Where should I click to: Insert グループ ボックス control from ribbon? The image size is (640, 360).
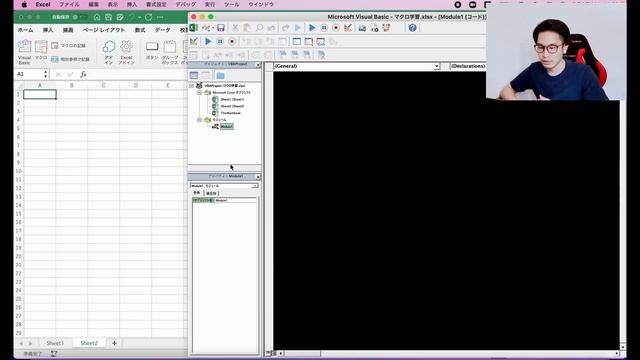(x=170, y=52)
